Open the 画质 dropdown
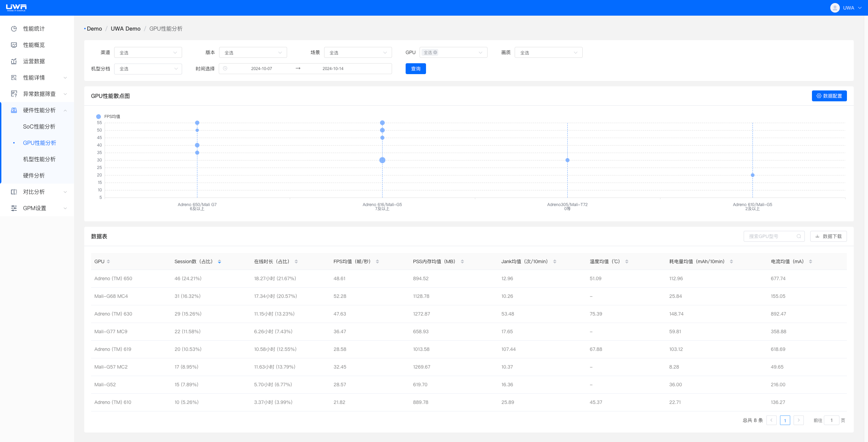This screenshot has width=868, height=442. click(x=548, y=52)
